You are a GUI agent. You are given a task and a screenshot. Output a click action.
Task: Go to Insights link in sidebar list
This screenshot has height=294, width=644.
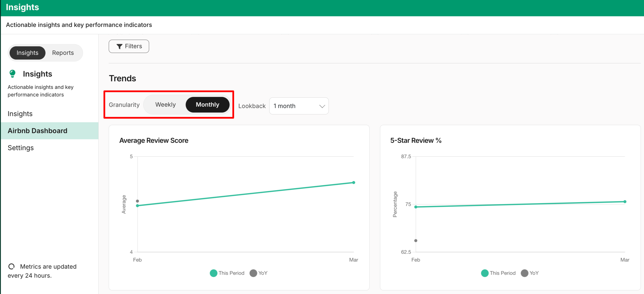click(20, 114)
